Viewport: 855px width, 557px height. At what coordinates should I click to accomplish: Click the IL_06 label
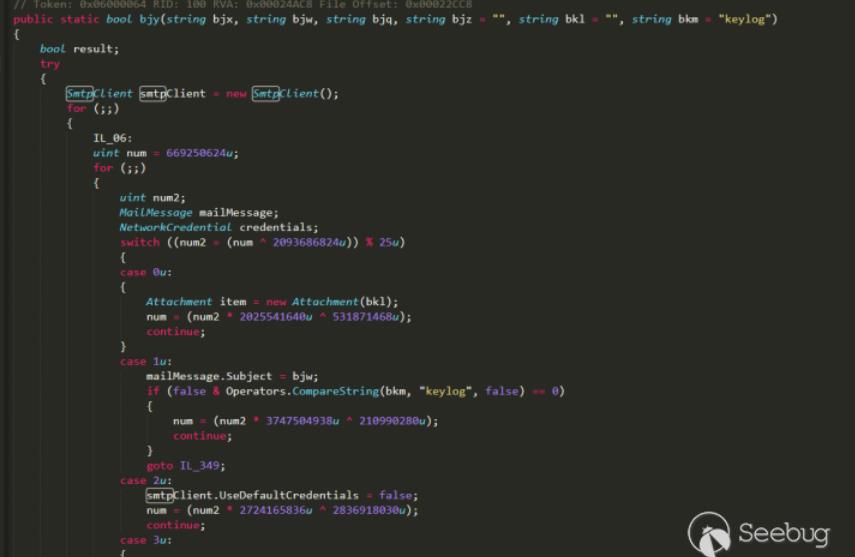pos(112,138)
